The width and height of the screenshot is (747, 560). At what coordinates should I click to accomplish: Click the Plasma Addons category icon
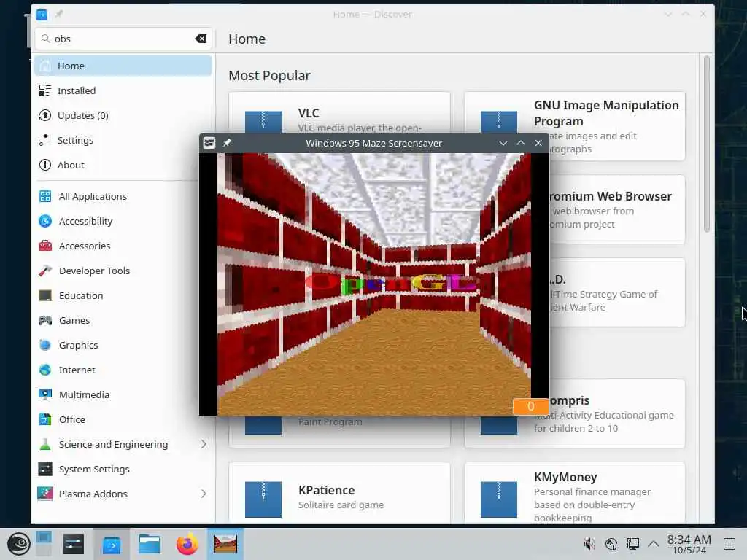point(45,494)
